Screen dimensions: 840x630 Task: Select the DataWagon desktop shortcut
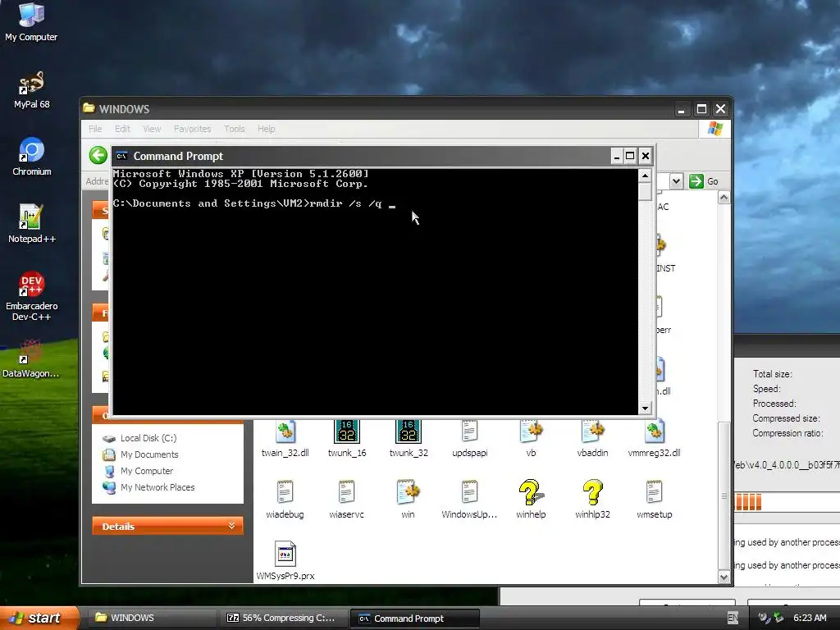pos(30,358)
